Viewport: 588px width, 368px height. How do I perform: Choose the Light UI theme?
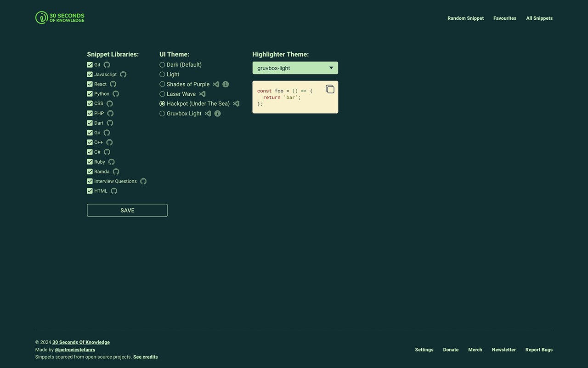162,75
